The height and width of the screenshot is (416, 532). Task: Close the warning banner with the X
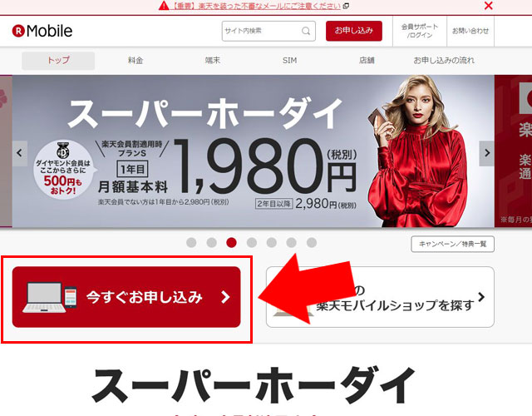click(x=488, y=6)
